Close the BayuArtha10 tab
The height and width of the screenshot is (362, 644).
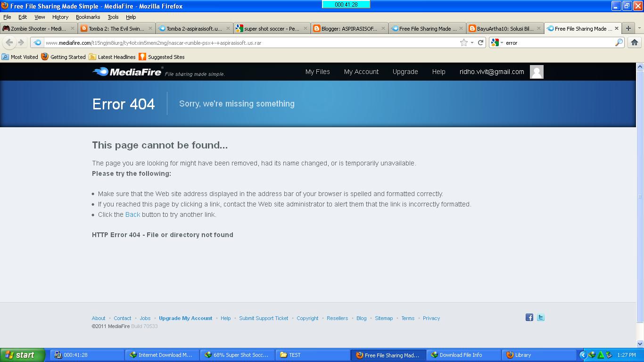[539, 28]
